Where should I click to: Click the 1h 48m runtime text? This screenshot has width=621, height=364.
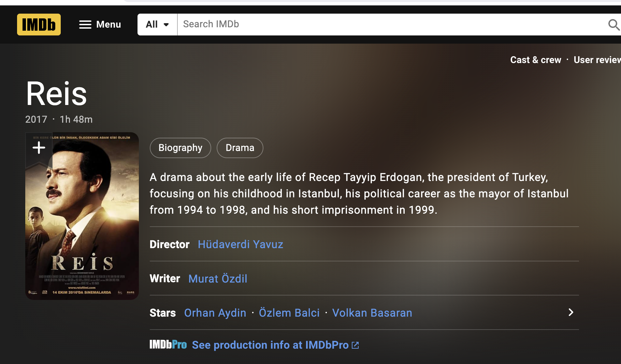pyautogui.click(x=76, y=119)
